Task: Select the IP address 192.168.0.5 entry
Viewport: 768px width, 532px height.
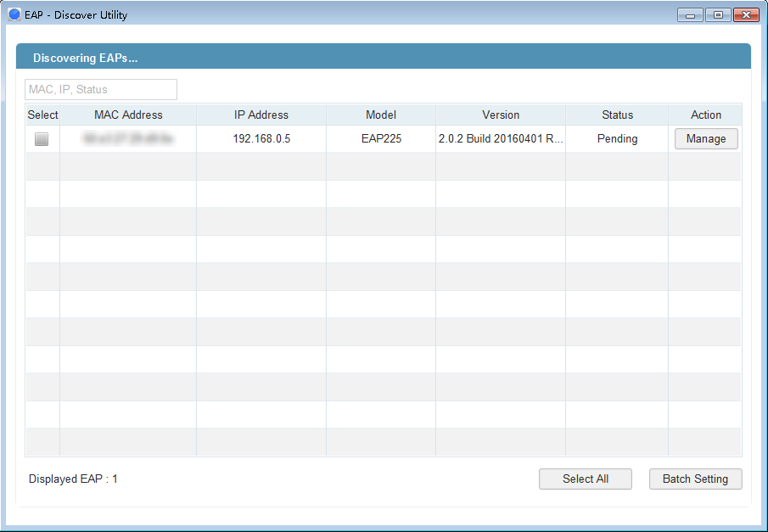Action: pos(261,138)
